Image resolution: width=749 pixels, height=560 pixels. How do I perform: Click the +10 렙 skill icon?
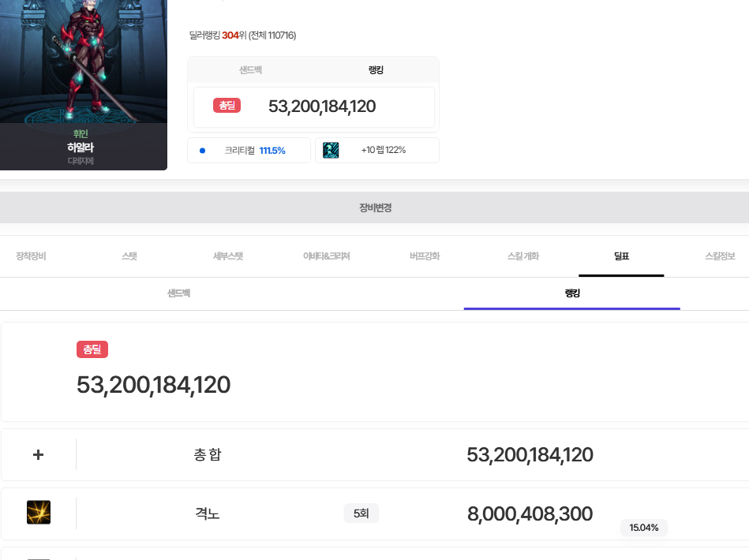tap(331, 150)
